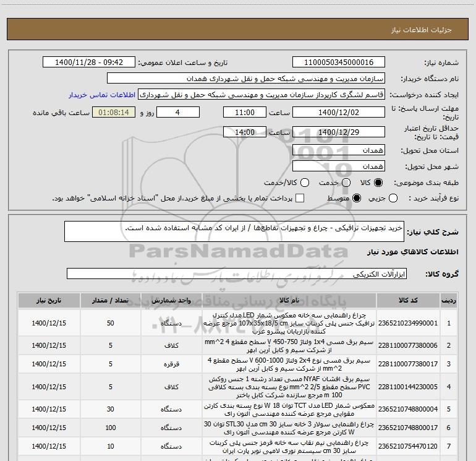Click the price validity date 1400/12/29
This screenshot has height=461, width=476.
339,132
